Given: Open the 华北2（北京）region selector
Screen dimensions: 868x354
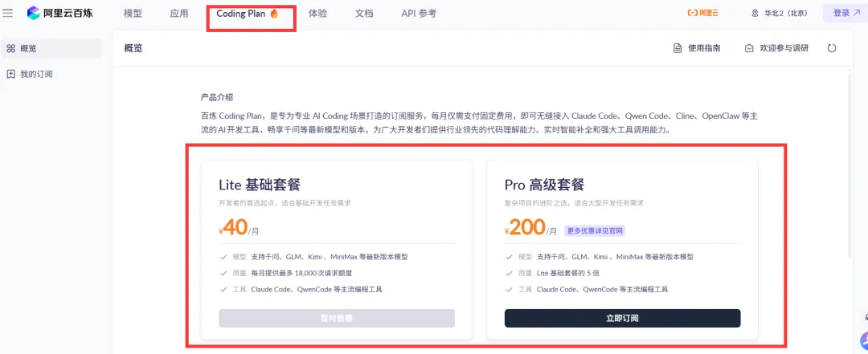Looking at the screenshot, I should coord(779,14).
